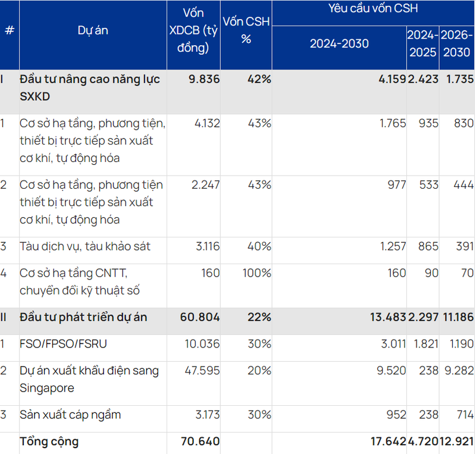Image resolution: width=476 pixels, height=454 pixels.
Task: Click the 'Tổng cộng' total row label
Action: pyautogui.click(x=49, y=442)
